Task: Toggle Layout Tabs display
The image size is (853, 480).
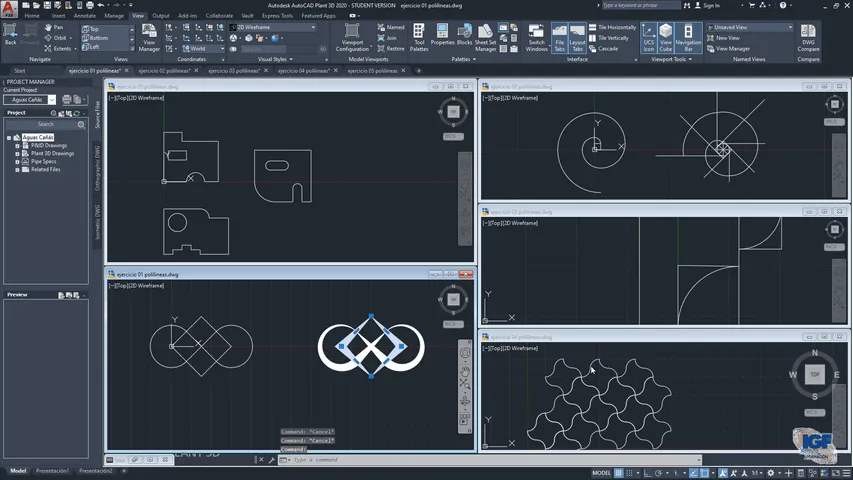Action: tap(577, 38)
